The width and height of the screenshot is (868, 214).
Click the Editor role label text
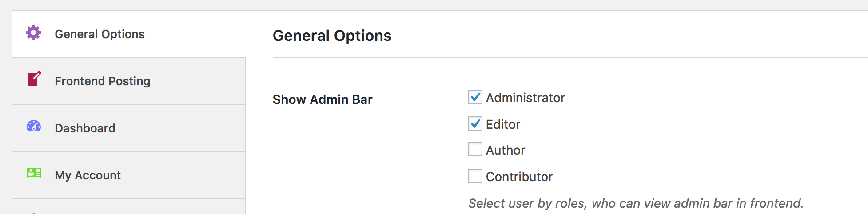(x=503, y=124)
